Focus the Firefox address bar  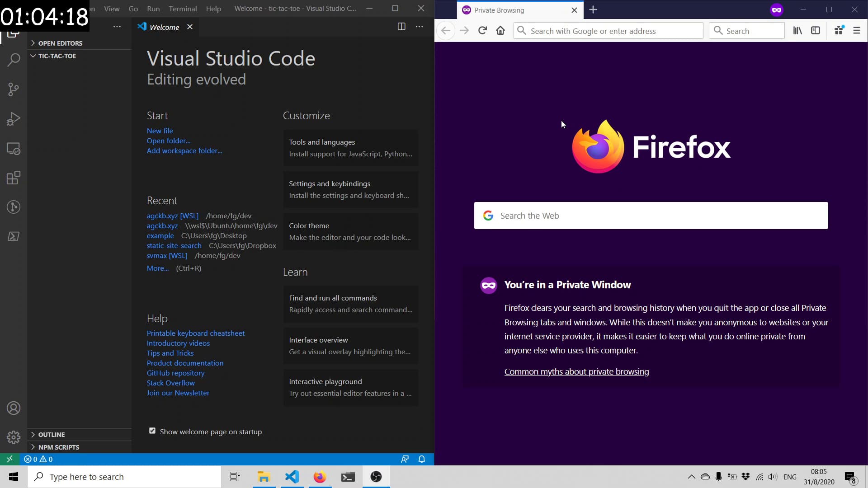(x=608, y=31)
